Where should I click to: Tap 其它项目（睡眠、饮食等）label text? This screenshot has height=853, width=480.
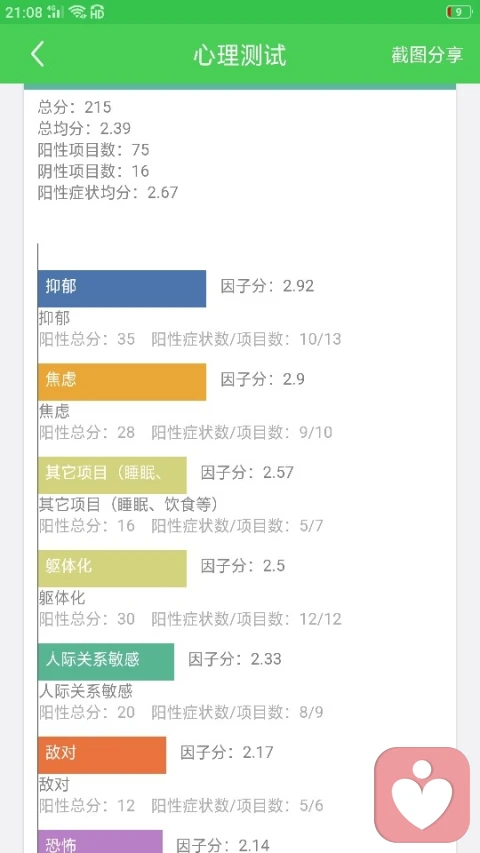click(x=128, y=505)
